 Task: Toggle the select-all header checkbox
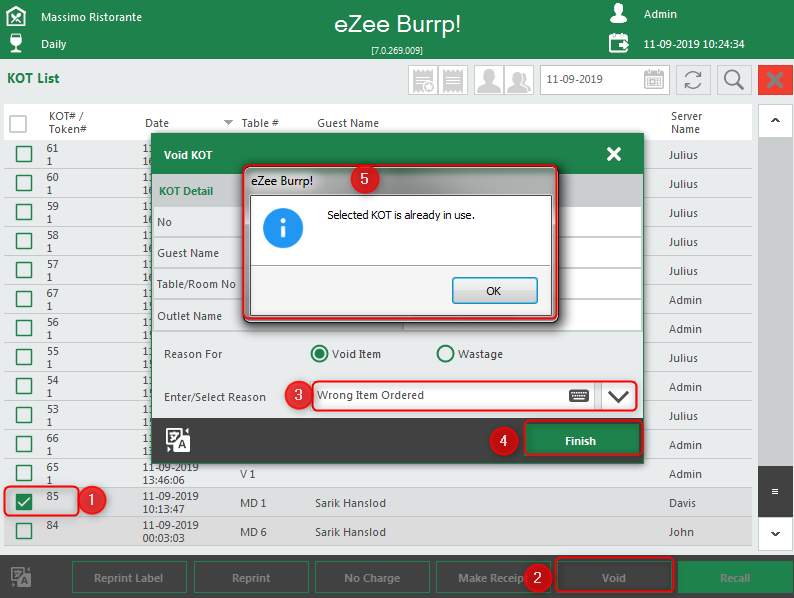point(18,124)
